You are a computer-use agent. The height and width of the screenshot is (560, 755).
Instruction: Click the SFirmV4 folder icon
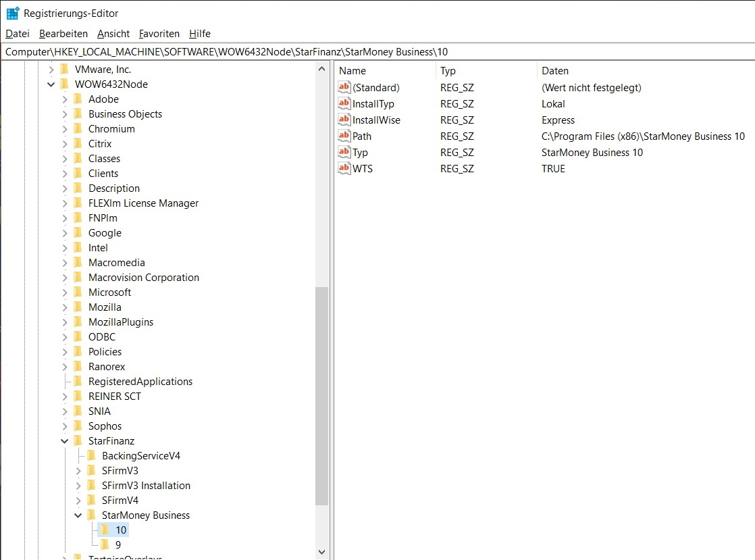pos(91,501)
